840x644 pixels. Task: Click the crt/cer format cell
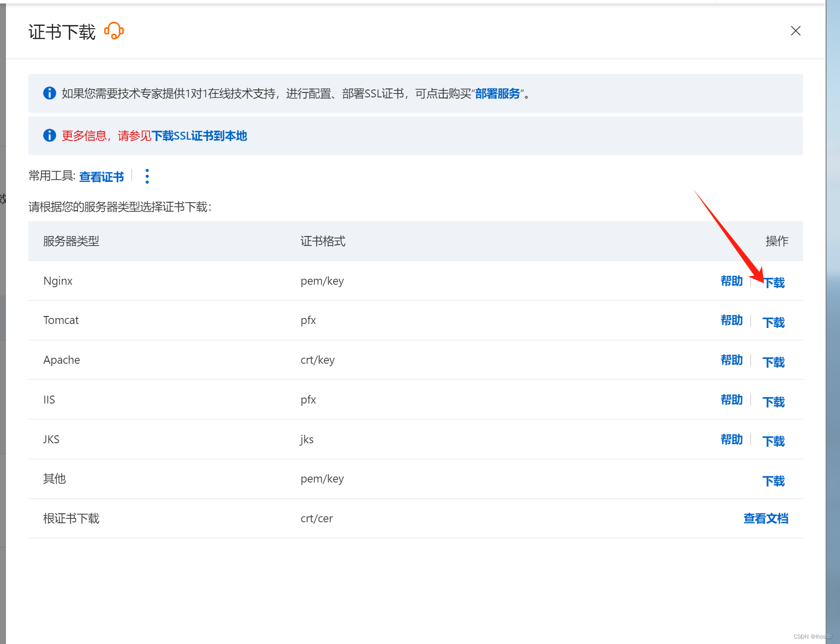(x=316, y=519)
